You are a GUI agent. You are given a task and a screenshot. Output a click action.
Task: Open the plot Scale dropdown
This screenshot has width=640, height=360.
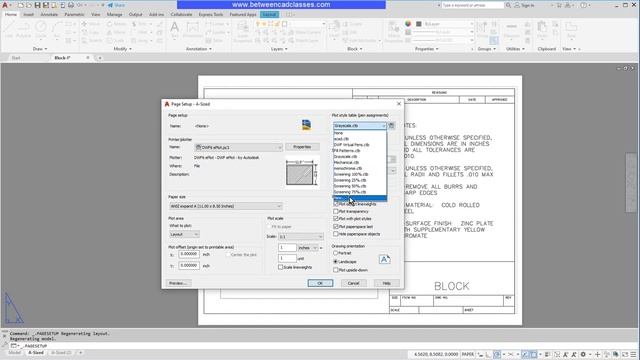301,237
